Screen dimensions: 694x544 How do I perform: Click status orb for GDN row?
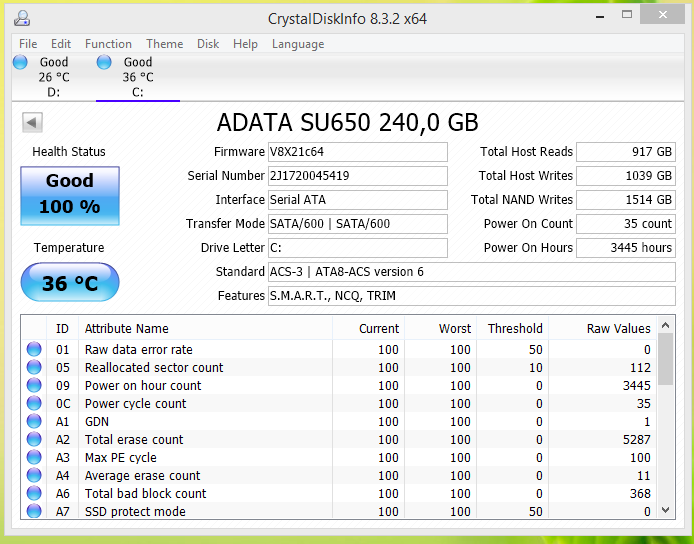(34, 421)
